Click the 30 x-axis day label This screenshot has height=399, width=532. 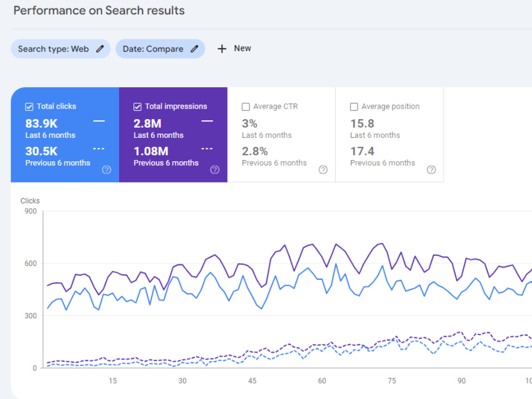(182, 381)
